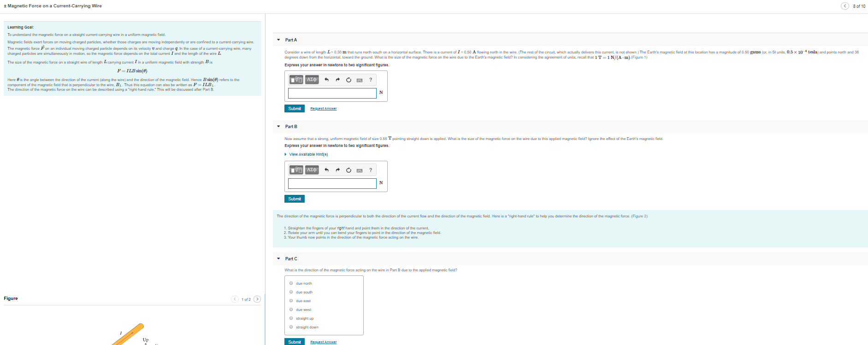Redo entry in Part B answer box
This screenshot has height=345, width=868.
(x=337, y=170)
